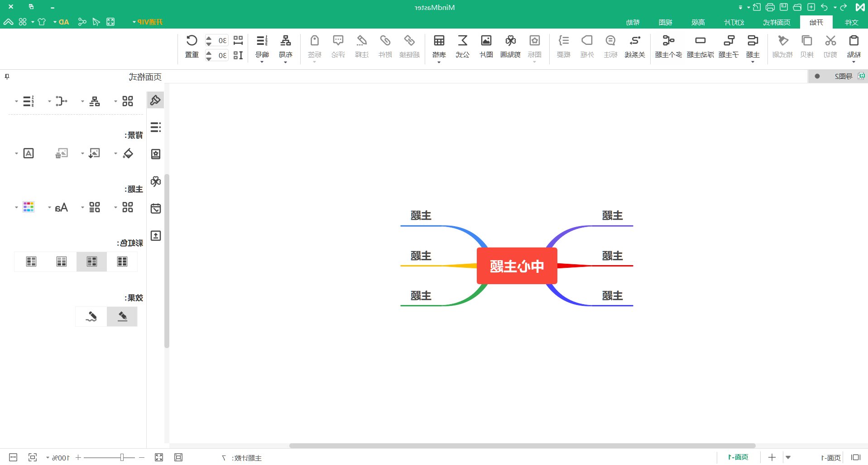Image resolution: width=868 pixels, height=465 pixels.
Task: Switch to the 高级 advanced tab
Action: [698, 22]
